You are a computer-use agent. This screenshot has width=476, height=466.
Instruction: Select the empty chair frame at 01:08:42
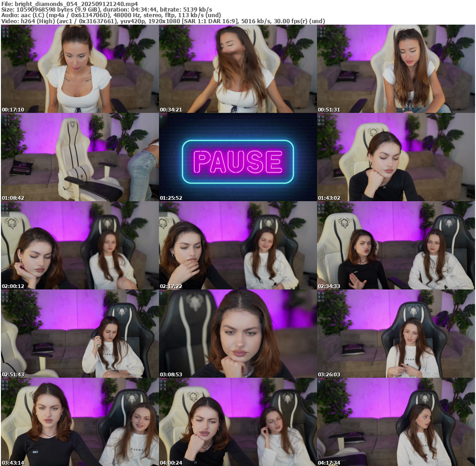[x=80, y=157]
